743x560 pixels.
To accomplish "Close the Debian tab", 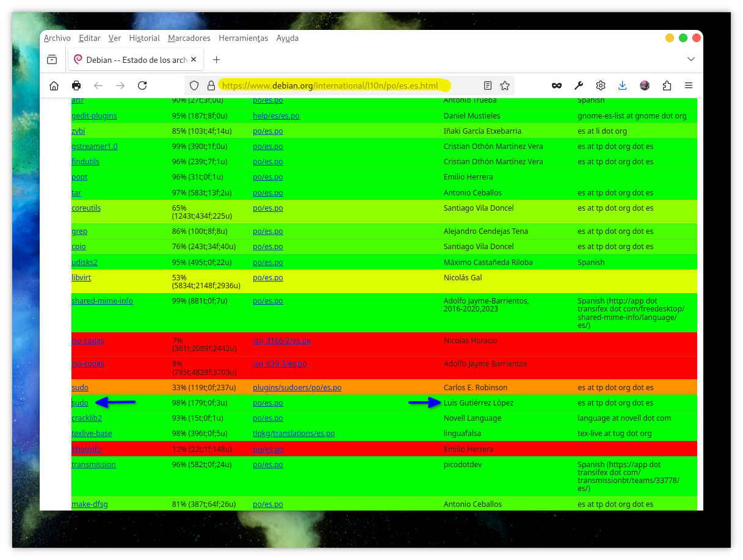I will [x=194, y=59].
